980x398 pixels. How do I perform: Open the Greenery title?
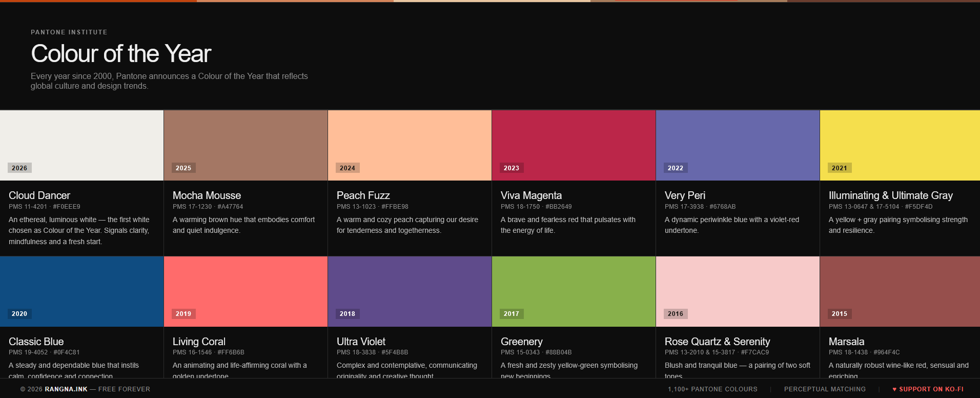521,342
